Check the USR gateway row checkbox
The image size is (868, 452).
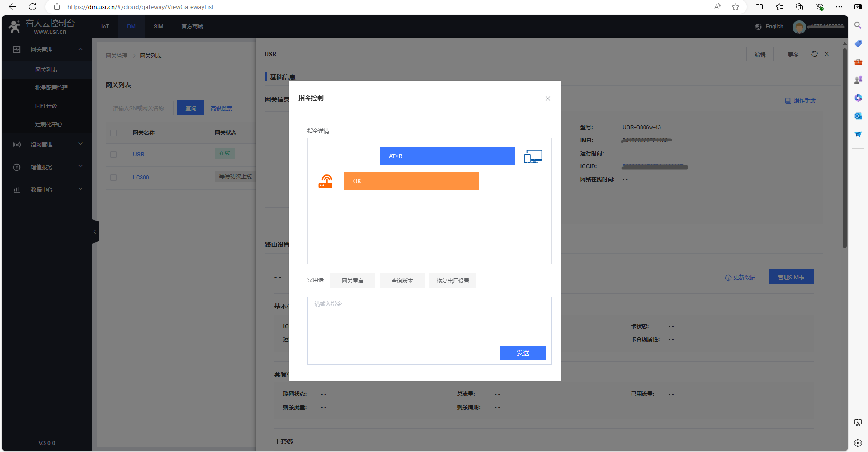click(x=113, y=155)
